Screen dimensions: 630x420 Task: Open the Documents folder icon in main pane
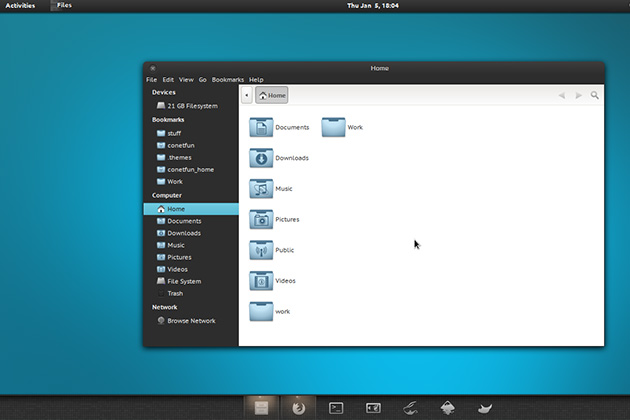point(261,127)
